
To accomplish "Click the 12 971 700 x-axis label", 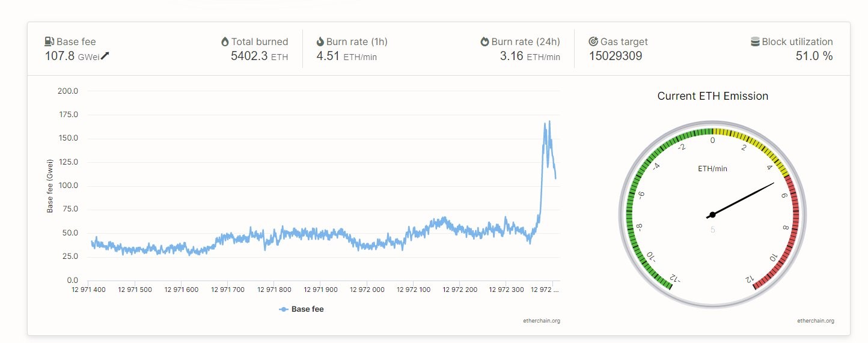I will click(x=227, y=290).
